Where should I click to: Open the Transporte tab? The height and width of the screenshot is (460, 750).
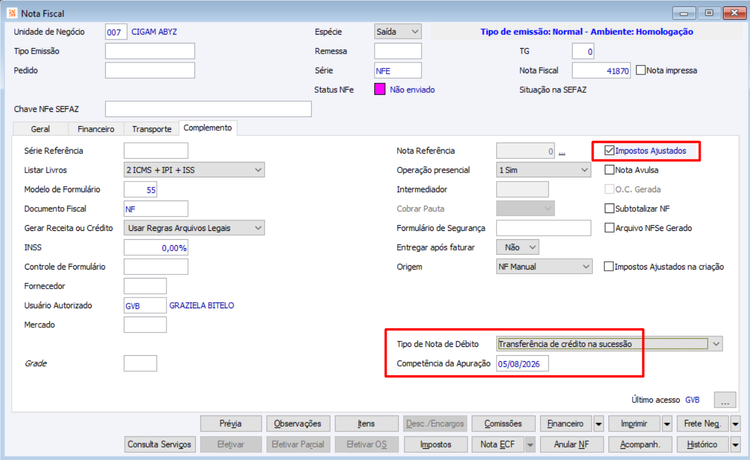(x=152, y=129)
